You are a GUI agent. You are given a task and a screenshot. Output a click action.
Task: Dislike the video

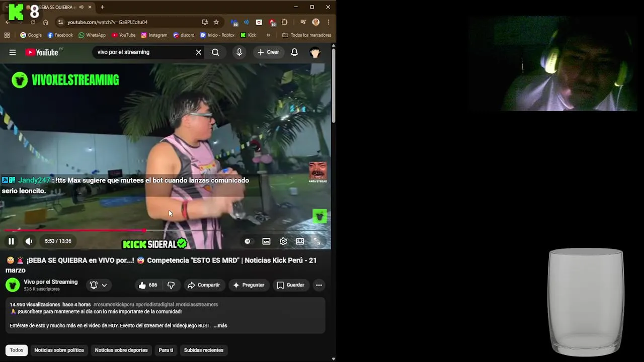pyautogui.click(x=171, y=285)
